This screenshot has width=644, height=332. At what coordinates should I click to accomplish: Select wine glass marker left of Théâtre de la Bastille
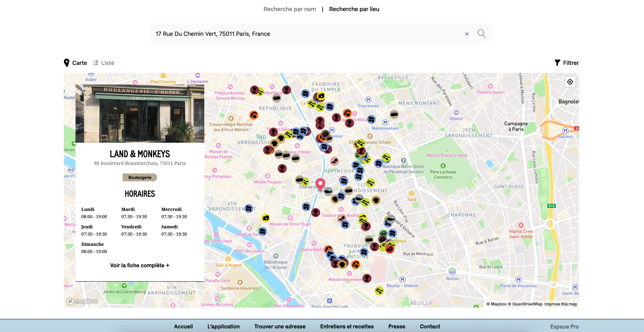click(316, 213)
